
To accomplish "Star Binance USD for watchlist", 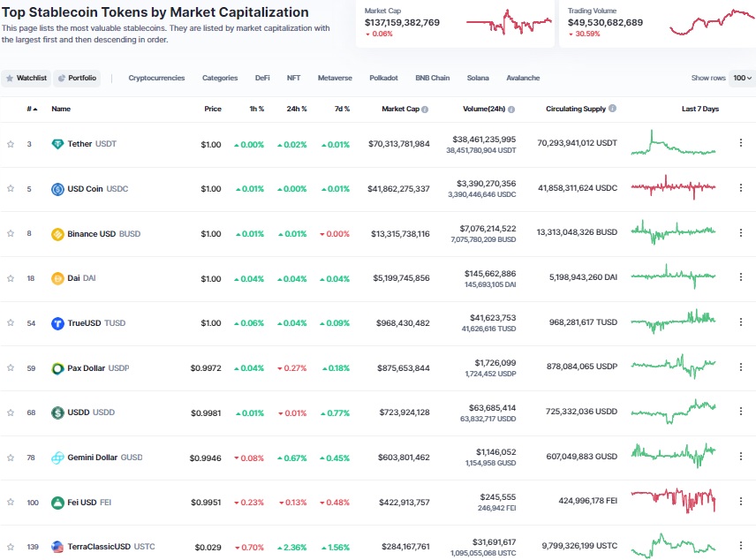I will tap(11, 233).
